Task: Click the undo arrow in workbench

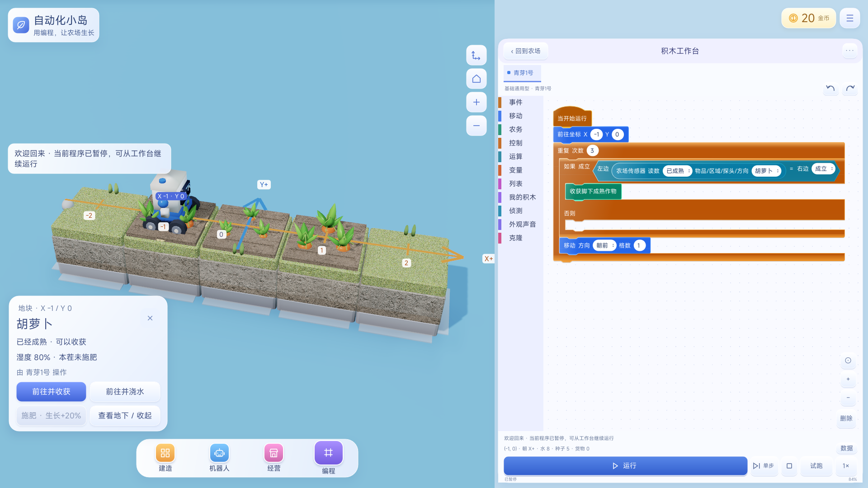Action: (x=830, y=88)
